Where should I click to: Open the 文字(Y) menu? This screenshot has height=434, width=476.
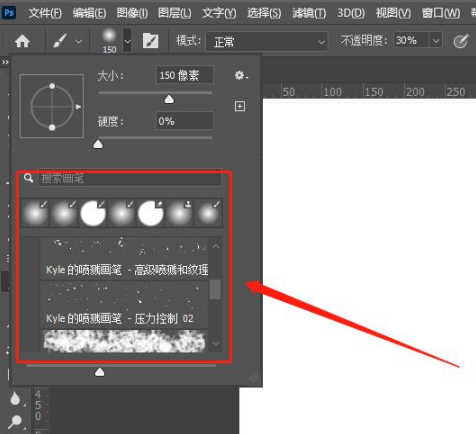[219, 13]
